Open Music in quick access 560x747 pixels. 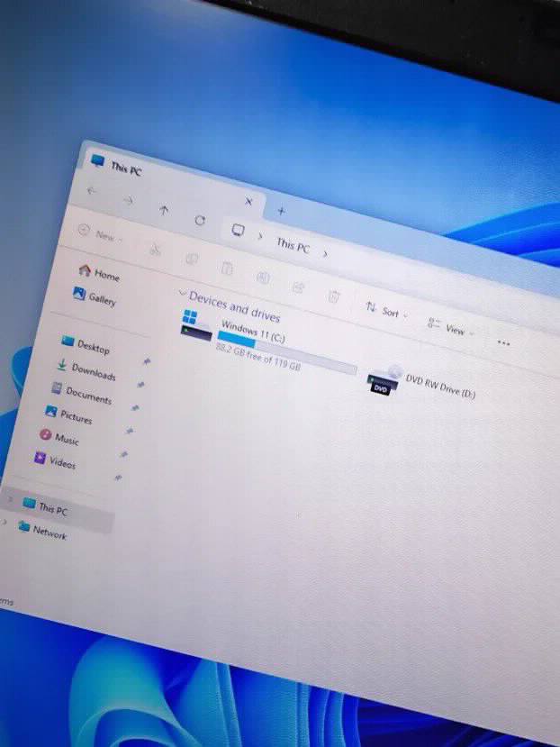click(59, 437)
